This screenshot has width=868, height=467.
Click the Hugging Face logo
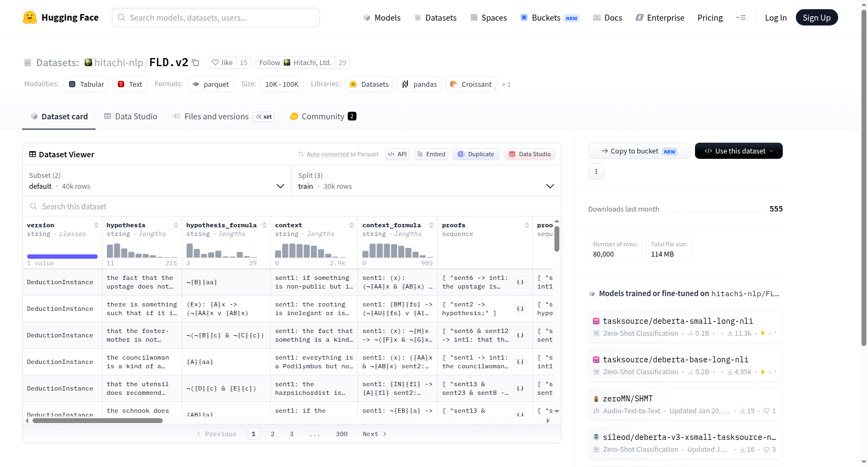tap(60, 17)
